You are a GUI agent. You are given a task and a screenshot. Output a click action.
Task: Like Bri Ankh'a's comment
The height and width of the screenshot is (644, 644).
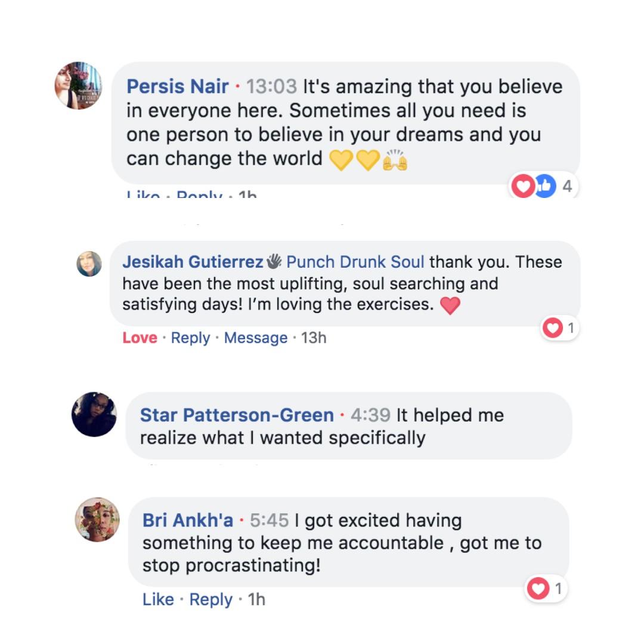point(158,600)
